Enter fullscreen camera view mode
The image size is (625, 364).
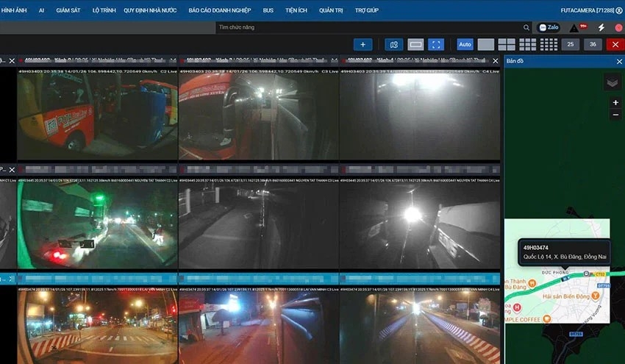[x=436, y=44]
